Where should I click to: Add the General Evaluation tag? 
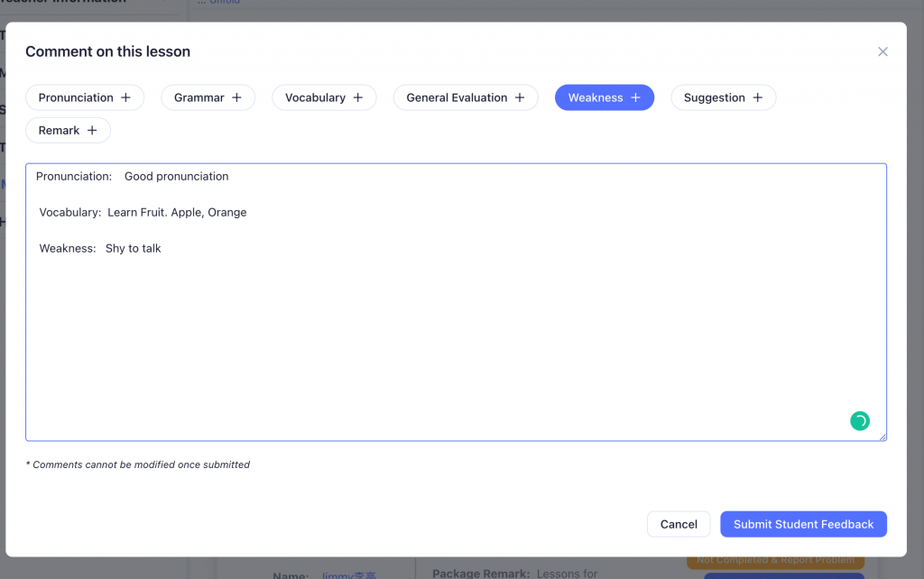[466, 97]
